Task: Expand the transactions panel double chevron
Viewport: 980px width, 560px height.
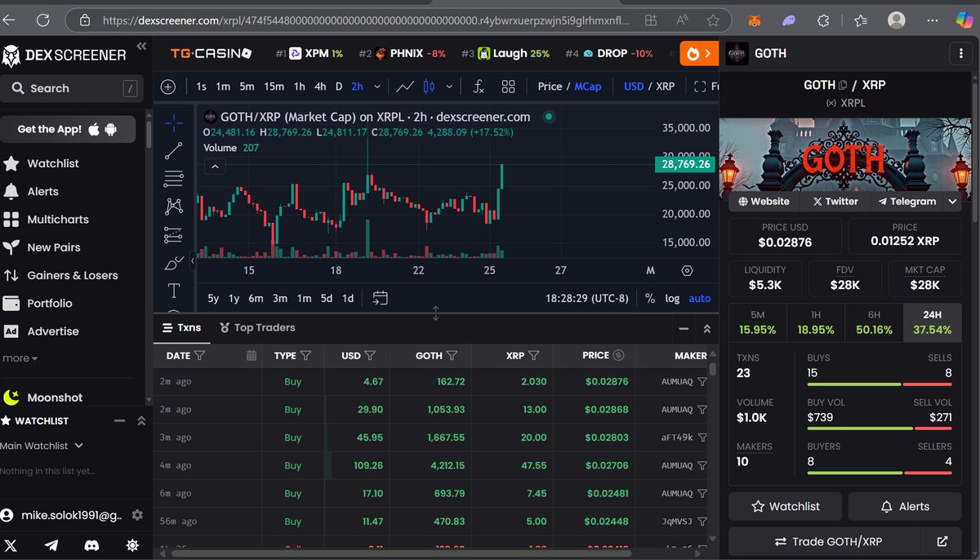Action: point(706,328)
